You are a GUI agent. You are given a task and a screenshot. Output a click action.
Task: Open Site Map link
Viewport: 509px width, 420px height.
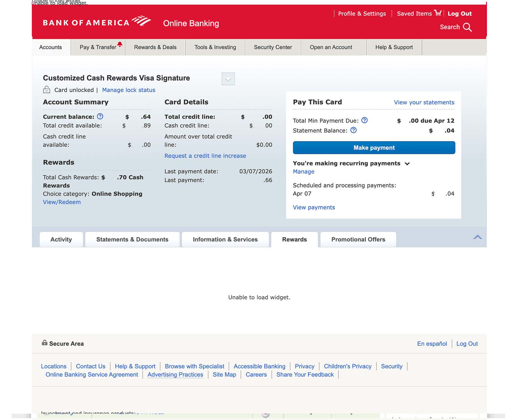224,374
